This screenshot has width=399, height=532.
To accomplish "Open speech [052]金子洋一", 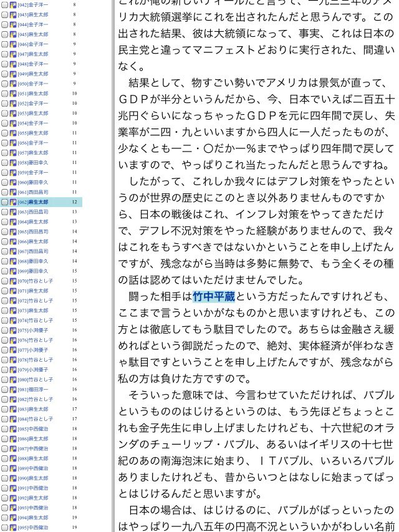I will (33, 104).
